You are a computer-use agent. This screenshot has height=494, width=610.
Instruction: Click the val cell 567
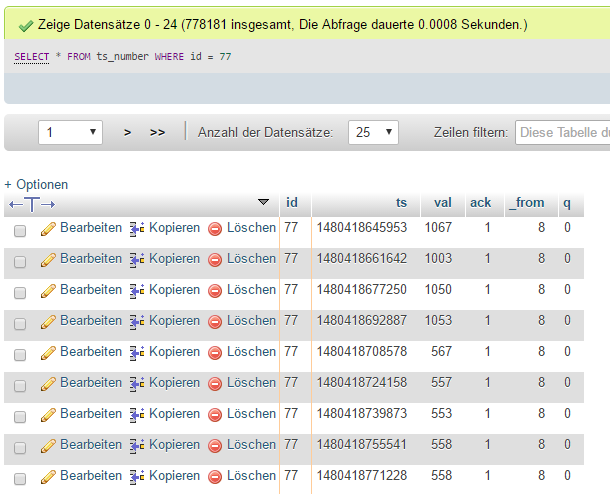click(x=441, y=352)
